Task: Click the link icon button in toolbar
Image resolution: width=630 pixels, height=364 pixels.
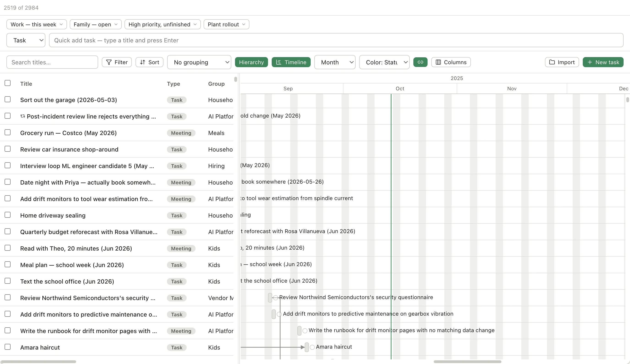Action: 420,62
